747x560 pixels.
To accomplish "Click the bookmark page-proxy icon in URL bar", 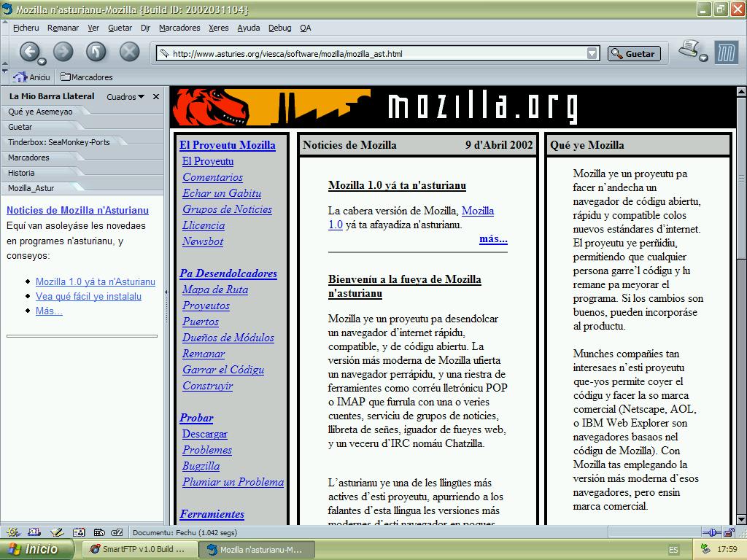I will point(164,53).
